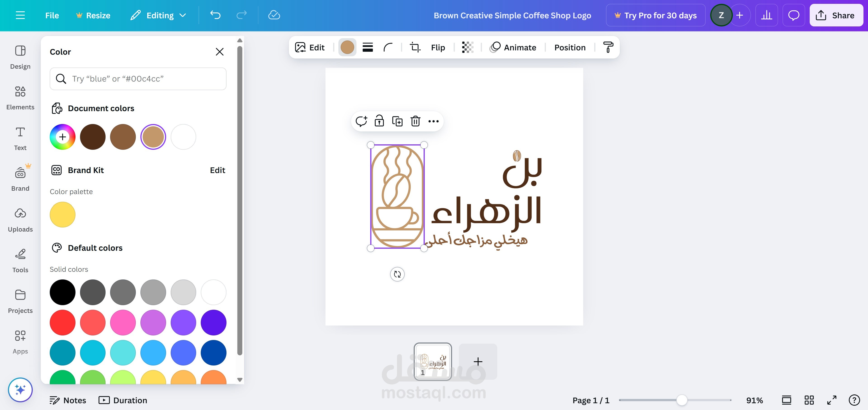
Task: Toggle grid view of pages
Action: [809, 400]
